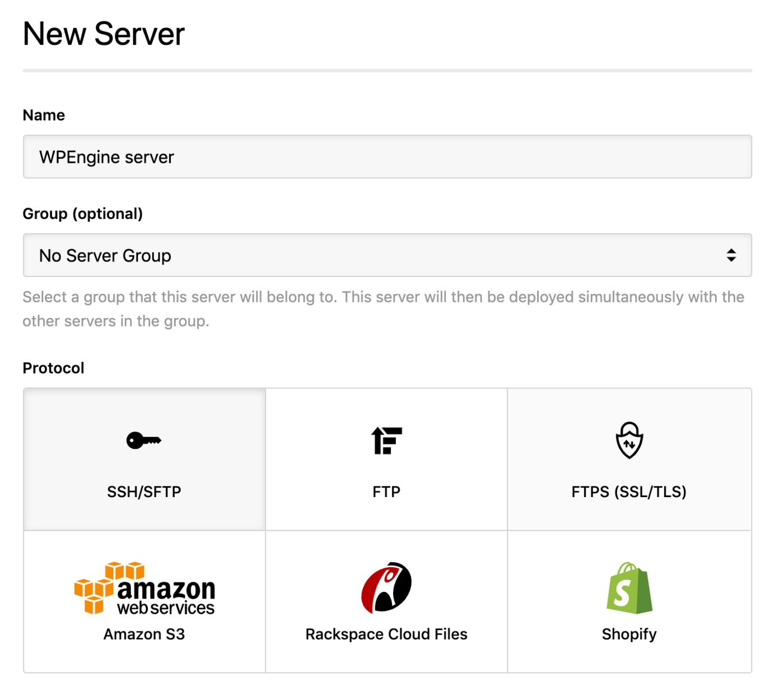This screenshot has height=692, width=784.
Task: Choose the Rackspace Cloud Files logo
Action: point(386,587)
